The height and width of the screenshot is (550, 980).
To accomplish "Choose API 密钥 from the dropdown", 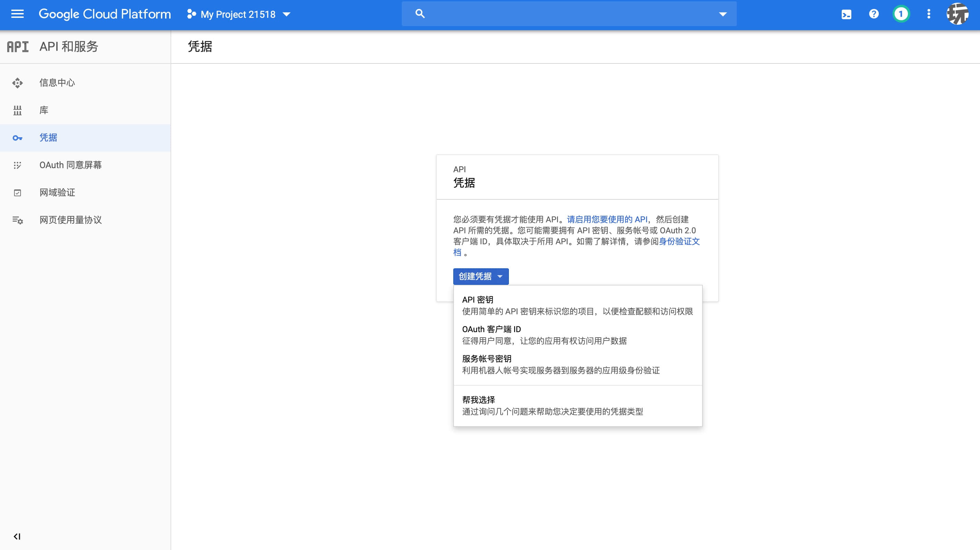I will point(578,305).
